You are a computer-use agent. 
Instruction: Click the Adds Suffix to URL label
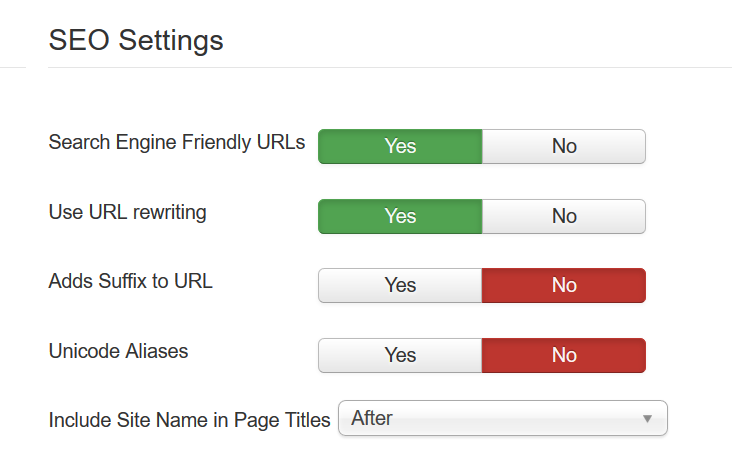131,281
